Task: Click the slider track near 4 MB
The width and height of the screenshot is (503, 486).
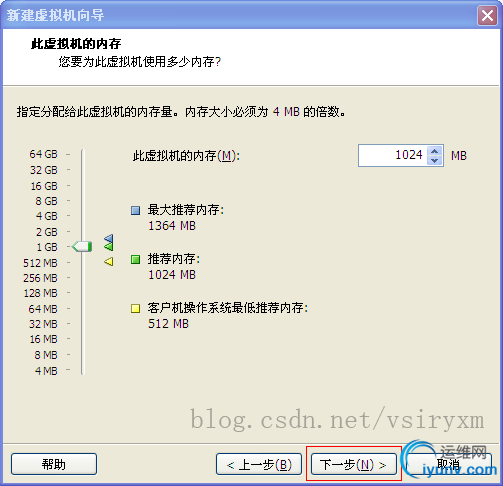Action: pos(83,370)
